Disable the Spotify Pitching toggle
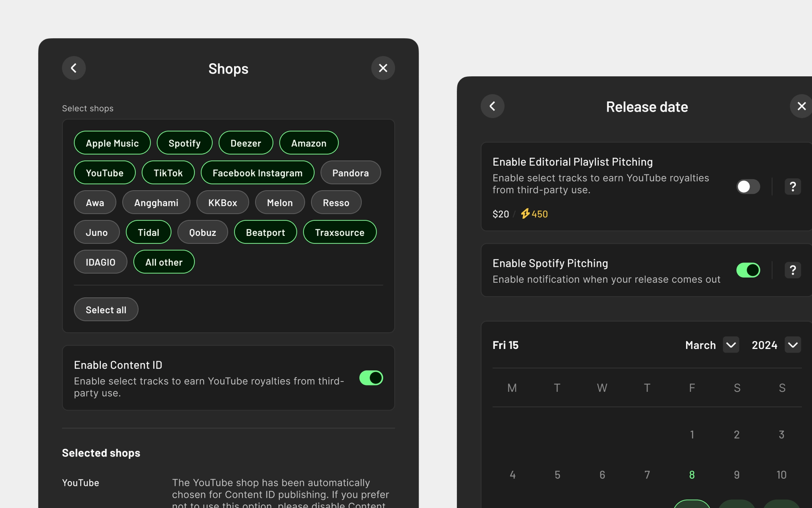This screenshot has width=812, height=508. pyautogui.click(x=748, y=270)
